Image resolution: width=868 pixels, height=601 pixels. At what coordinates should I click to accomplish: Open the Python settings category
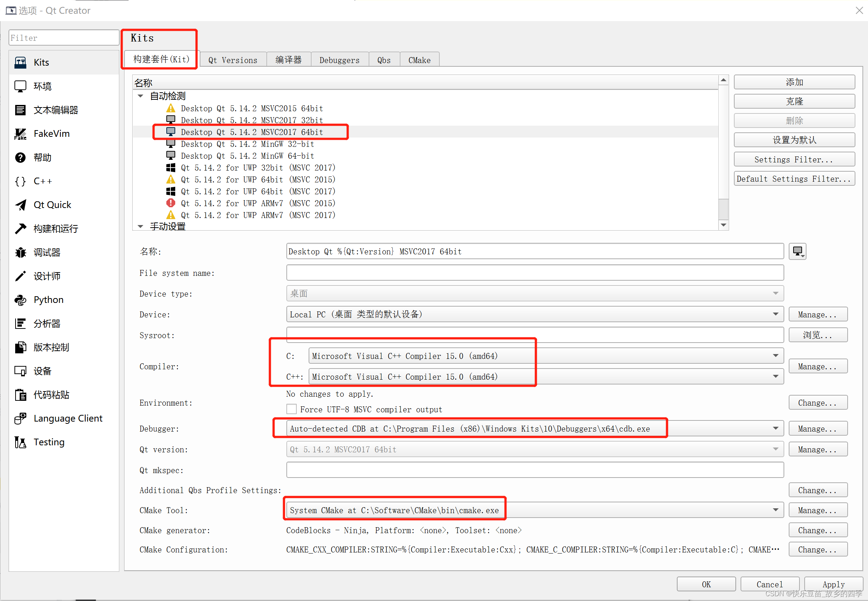pos(64,300)
